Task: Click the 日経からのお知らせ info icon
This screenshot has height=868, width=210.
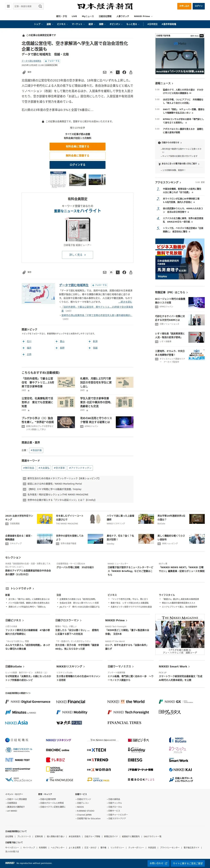Action: pos(159,142)
